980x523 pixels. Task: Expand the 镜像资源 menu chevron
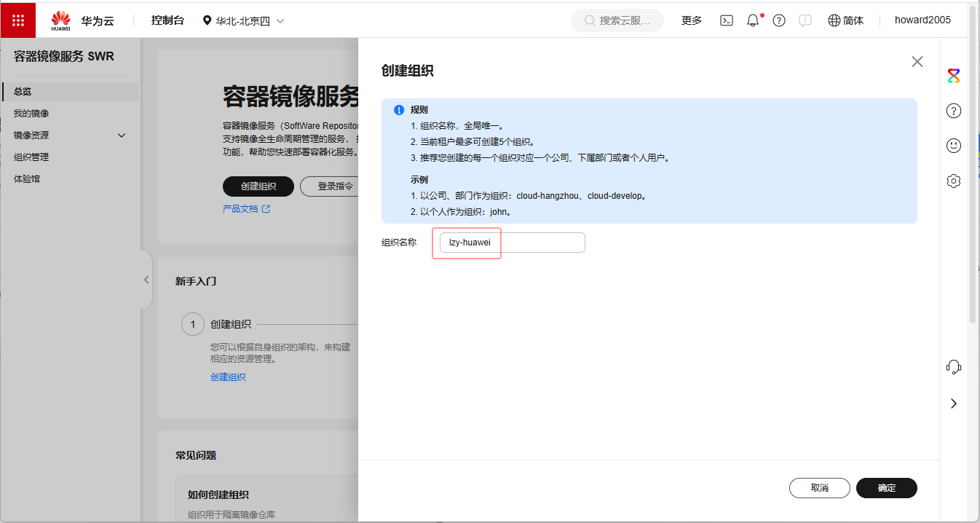[122, 135]
